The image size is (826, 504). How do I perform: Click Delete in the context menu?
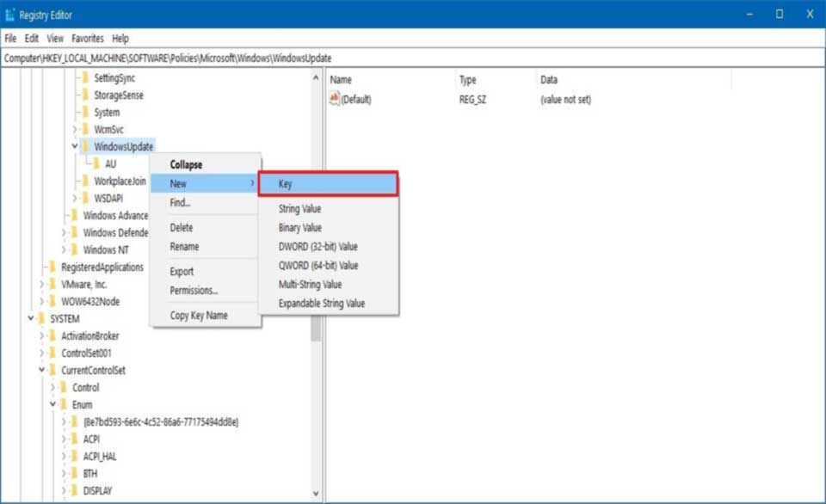206,228
